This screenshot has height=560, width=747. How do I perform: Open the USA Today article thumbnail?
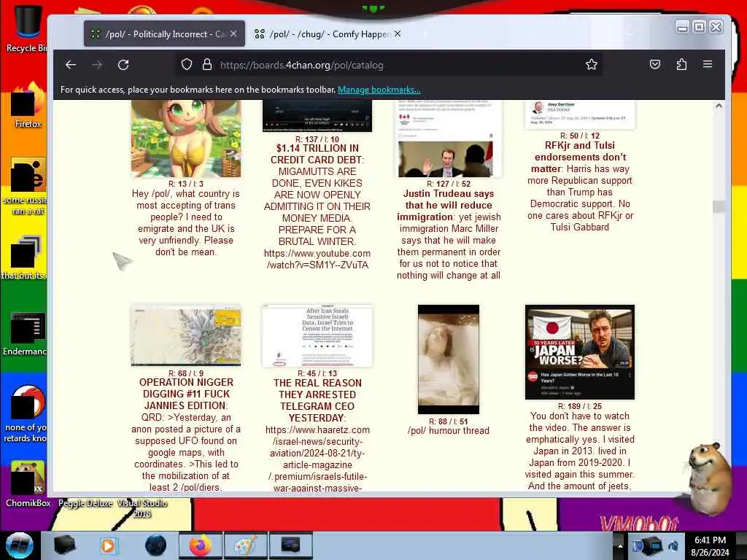click(x=580, y=114)
